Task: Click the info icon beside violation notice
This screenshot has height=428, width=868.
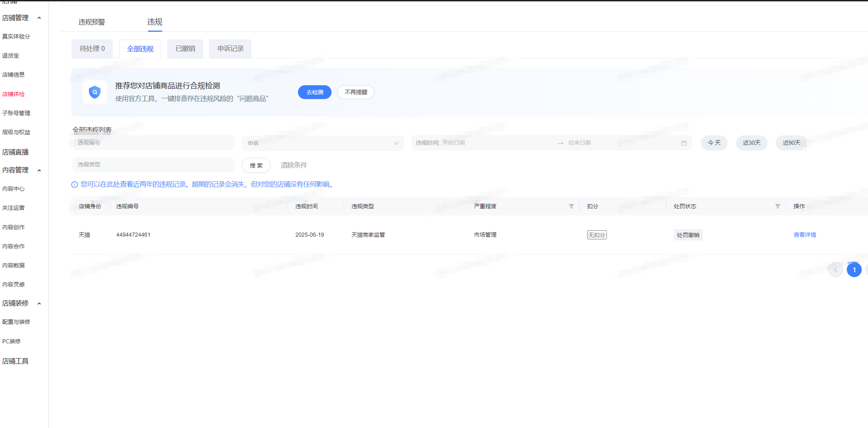Action: point(74,184)
